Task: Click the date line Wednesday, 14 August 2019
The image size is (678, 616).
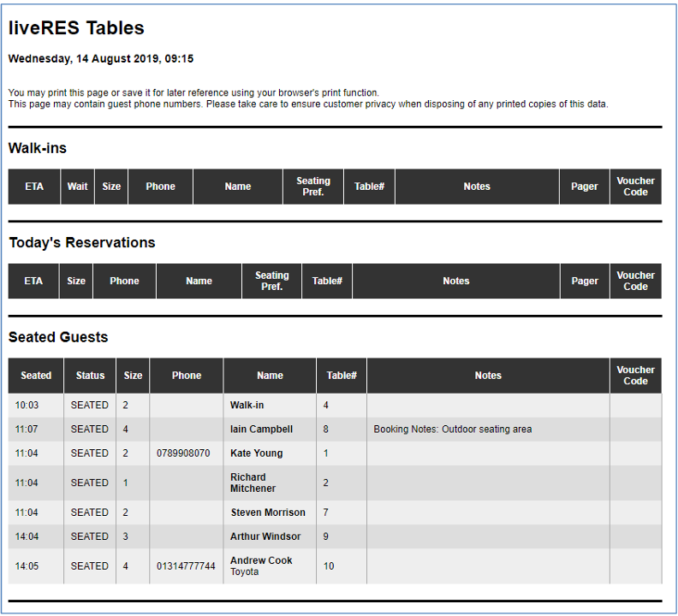Action: coord(100,59)
